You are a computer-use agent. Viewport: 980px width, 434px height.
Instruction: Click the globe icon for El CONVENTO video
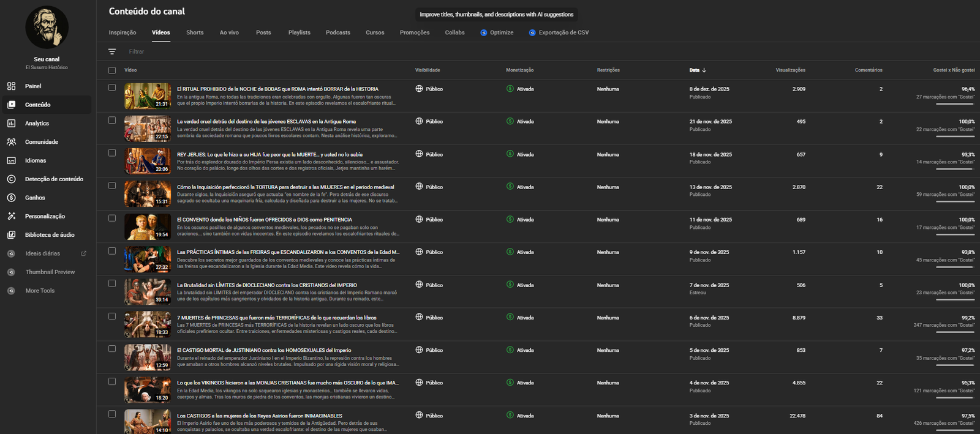[419, 219]
